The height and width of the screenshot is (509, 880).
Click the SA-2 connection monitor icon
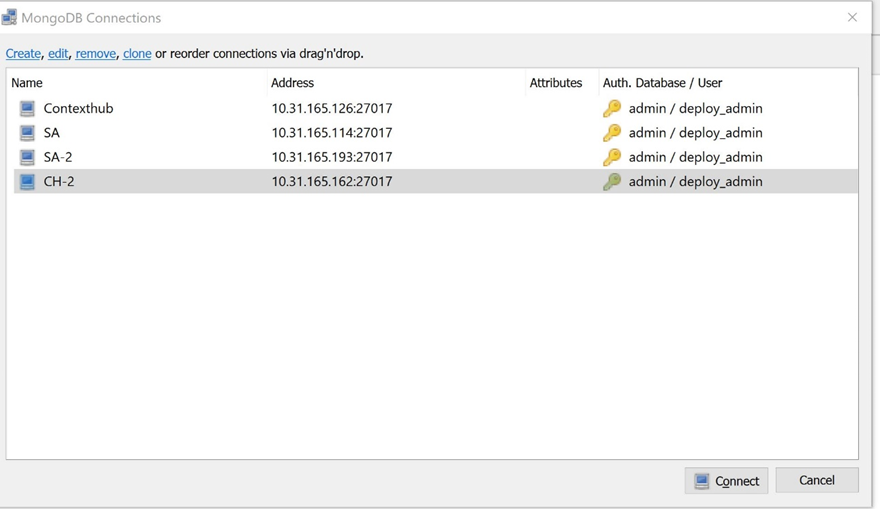click(27, 157)
